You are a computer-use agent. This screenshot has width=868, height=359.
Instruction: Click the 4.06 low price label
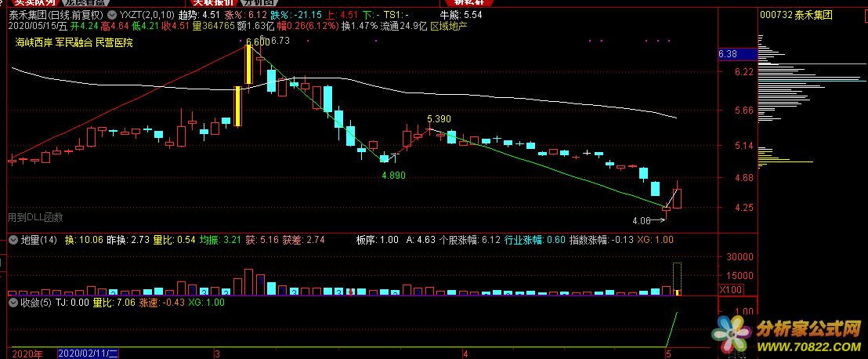click(x=641, y=220)
